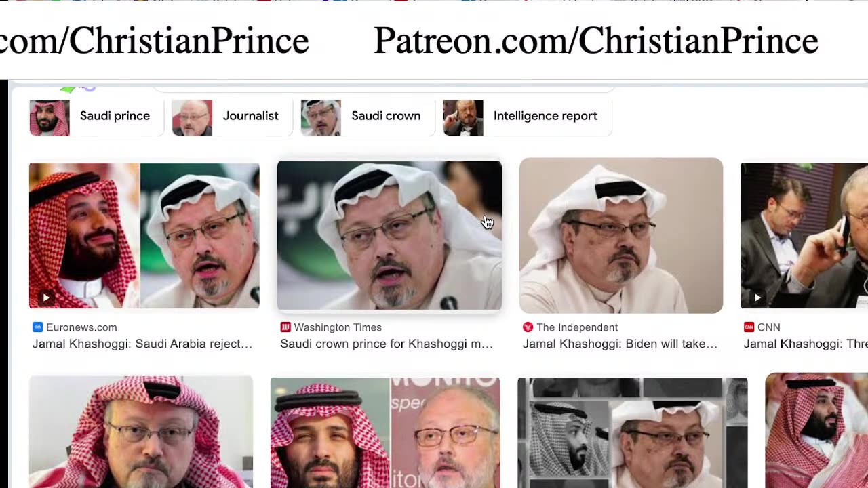Play video on the CNN thumbnail
This screenshot has width=868, height=488.
pyautogui.click(x=757, y=297)
